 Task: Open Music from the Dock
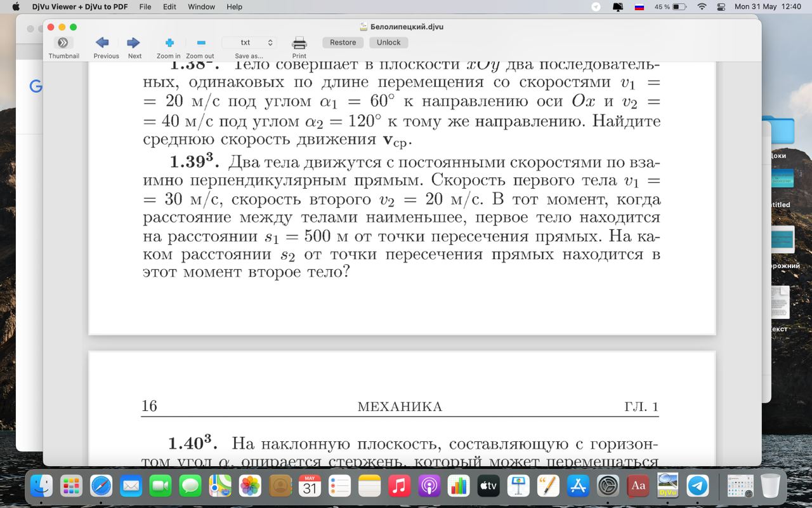(399, 486)
